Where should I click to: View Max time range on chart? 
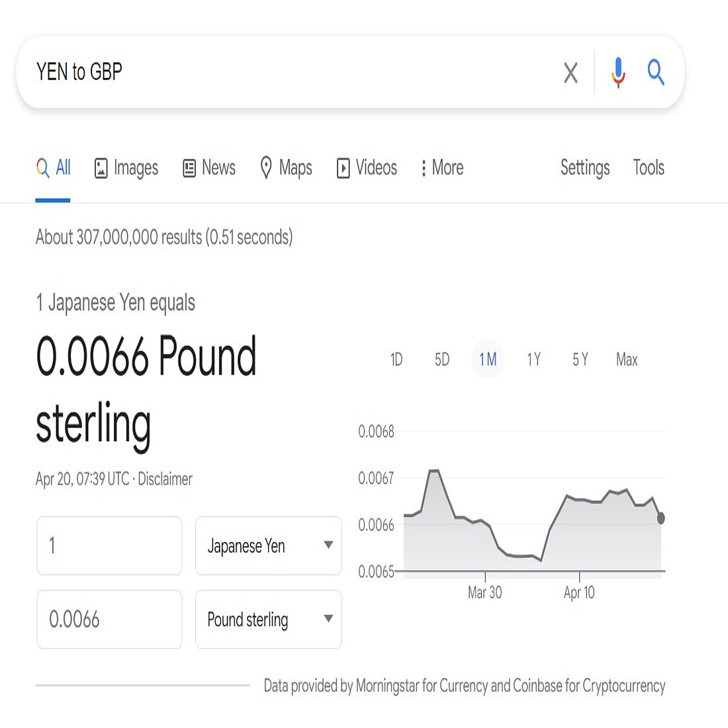tap(625, 359)
